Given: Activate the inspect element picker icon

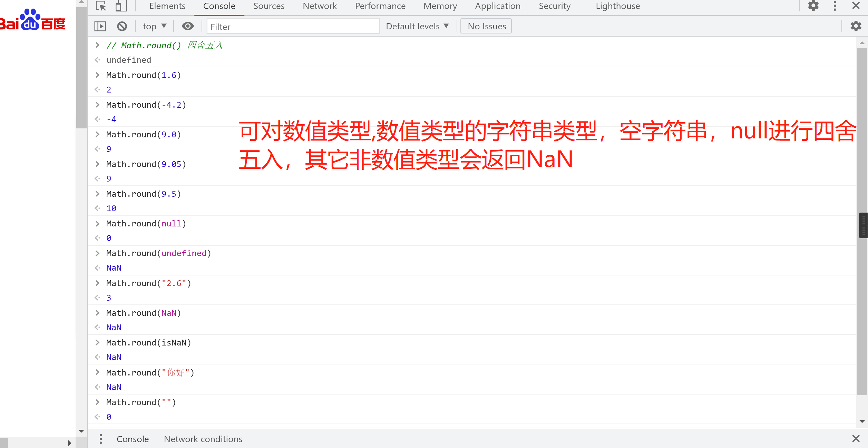Looking at the screenshot, I should click(101, 6).
